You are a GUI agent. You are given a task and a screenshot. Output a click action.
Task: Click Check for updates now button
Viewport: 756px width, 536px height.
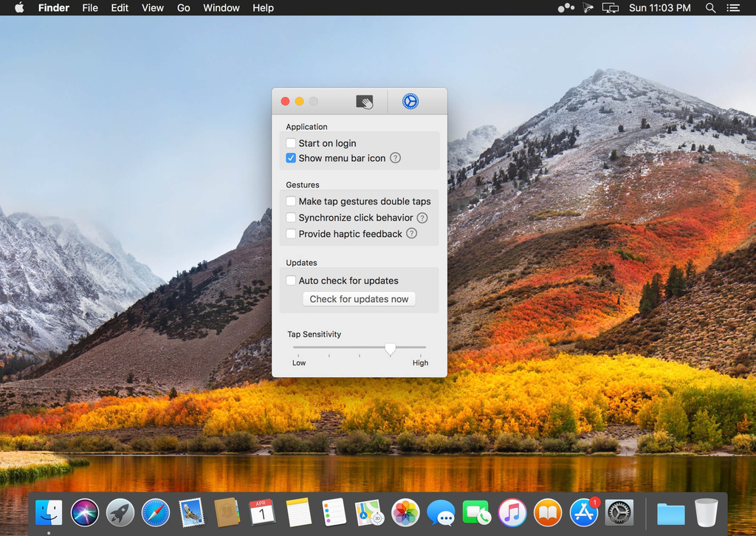tap(359, 299)
